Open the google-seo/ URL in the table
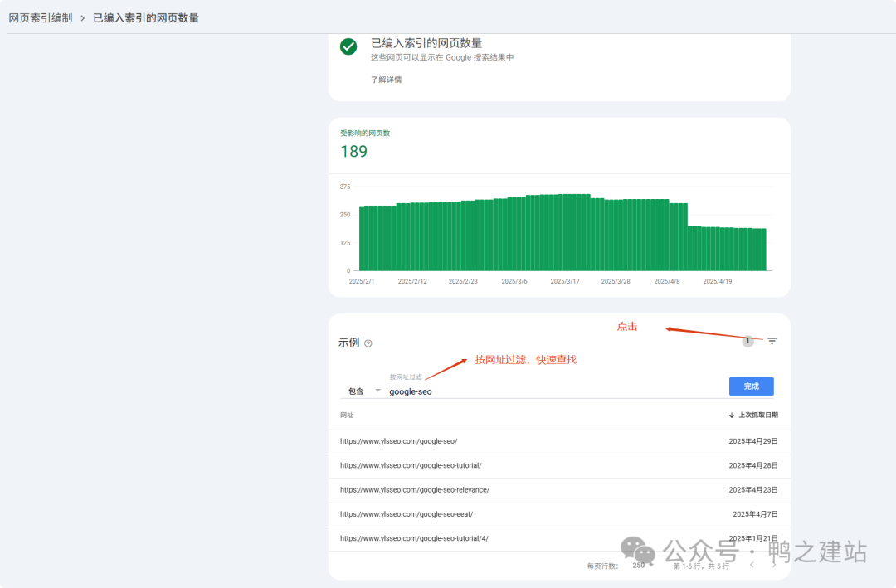Screen dimensions: 896x588 coord(398,441)
